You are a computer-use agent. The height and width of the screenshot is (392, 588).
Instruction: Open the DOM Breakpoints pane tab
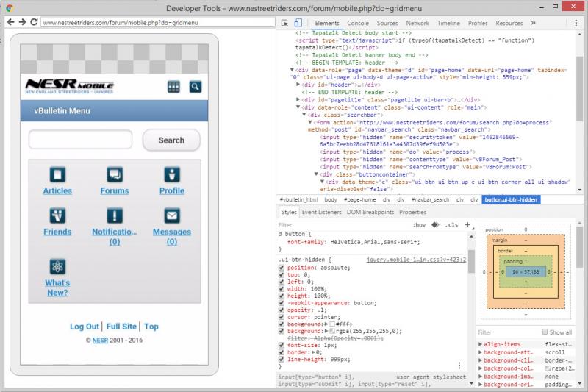click(x=370, y=212)
